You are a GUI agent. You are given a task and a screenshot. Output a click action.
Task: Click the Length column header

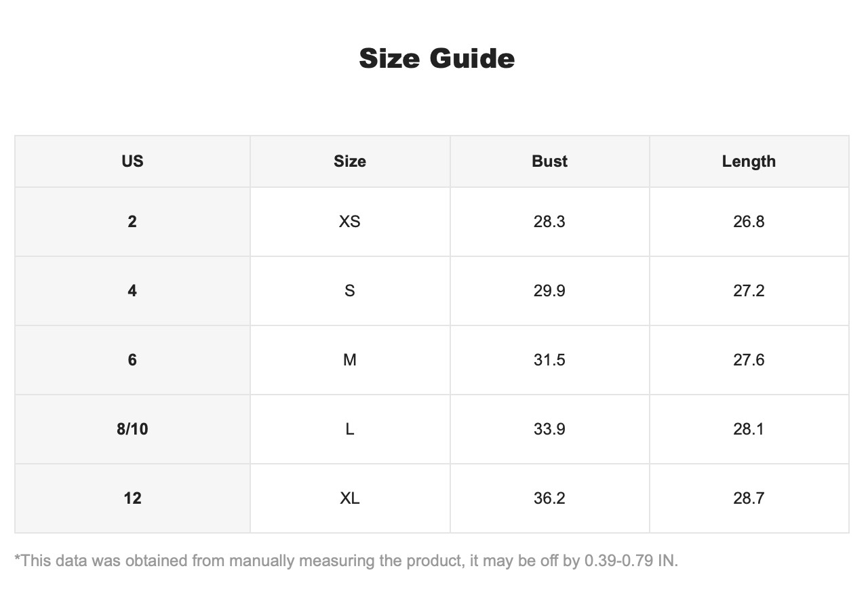[x=749, y=161]
